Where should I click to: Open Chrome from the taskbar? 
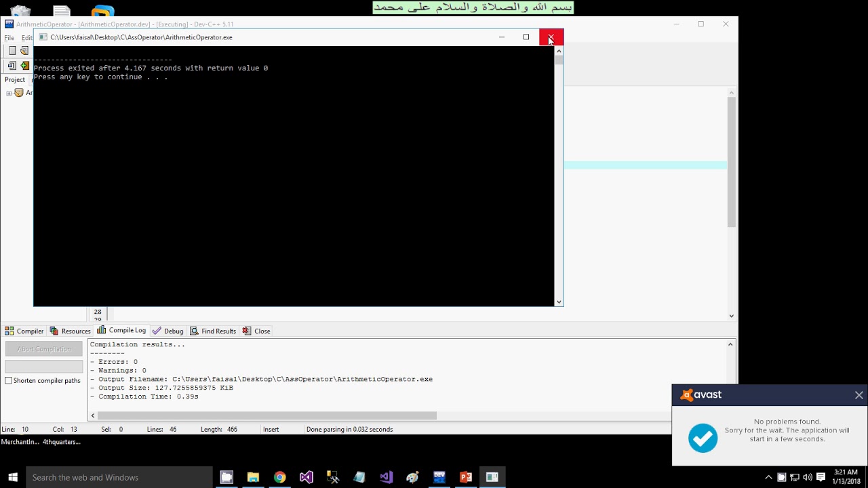pos(279,477)
